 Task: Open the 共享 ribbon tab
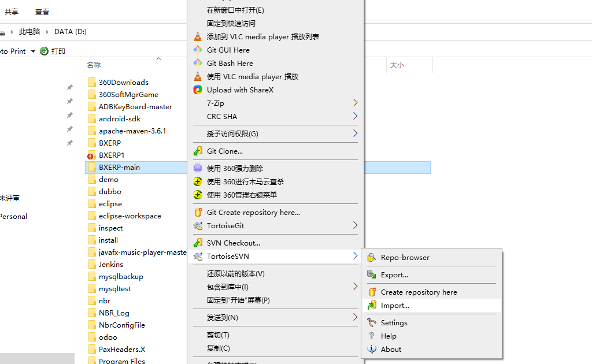(12, 12)
